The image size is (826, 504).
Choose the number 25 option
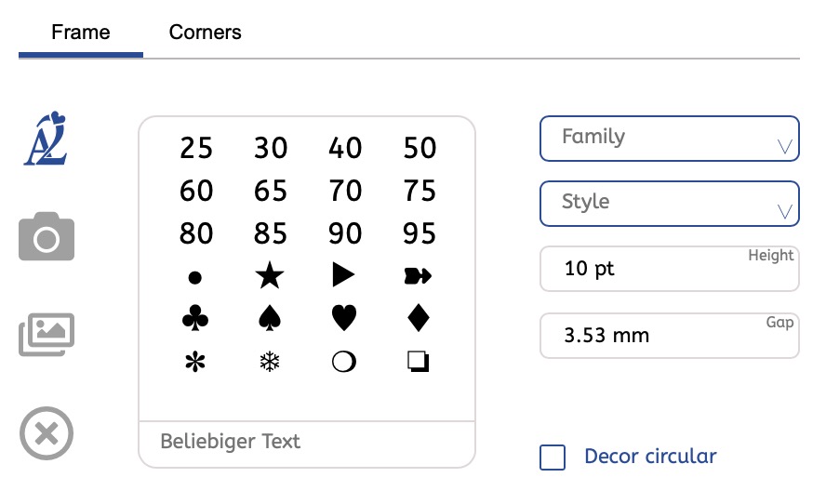click(x=195, y=148)
